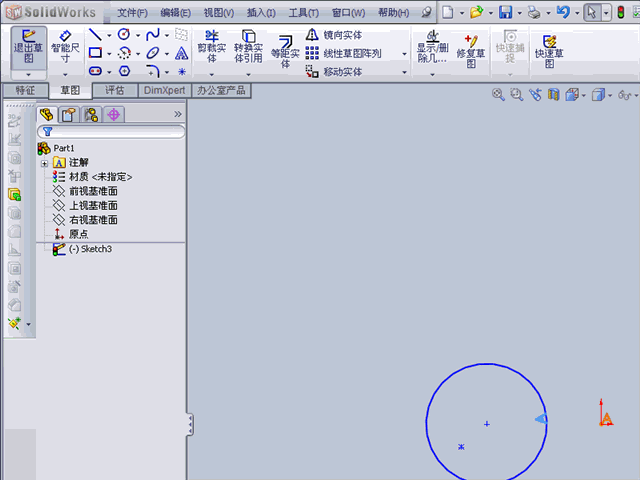The image size is (640, 480).
Task: Open the Move Entities dropdown arrow
Action: coord(404,72)
